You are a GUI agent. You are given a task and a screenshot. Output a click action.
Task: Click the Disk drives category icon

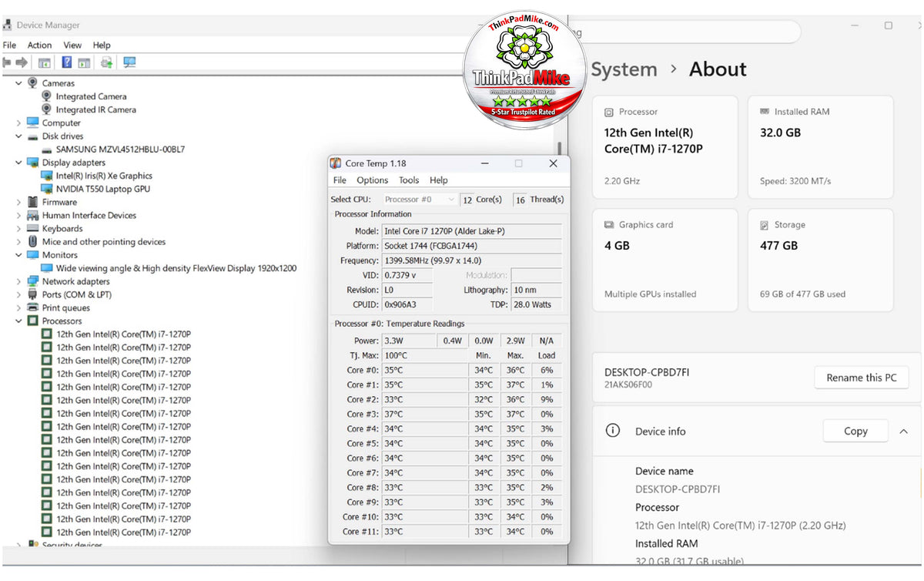tap(32, 136)
